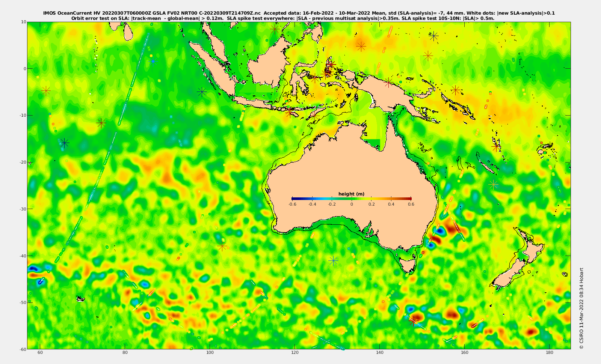The width and height of the screenshot is (601, 364).
Task: Click the Sri Lanka landmass
Action: (x=128, y=33)
